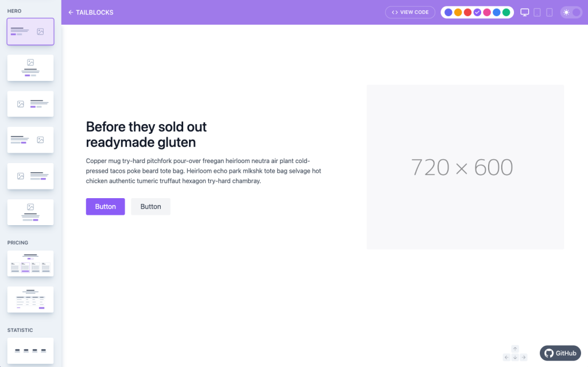Open the statistic block thumbnail
588x367 pixels.
(30, 350)
